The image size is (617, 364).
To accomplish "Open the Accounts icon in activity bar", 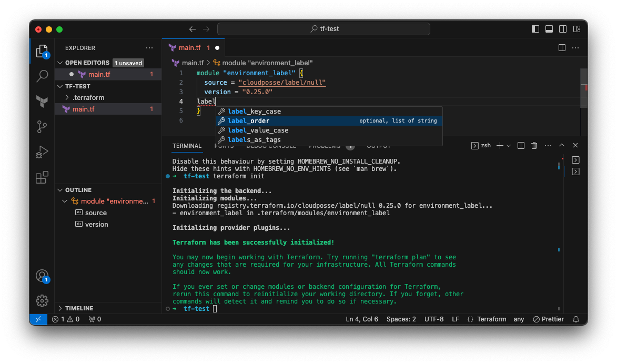I will pos(42,276).
